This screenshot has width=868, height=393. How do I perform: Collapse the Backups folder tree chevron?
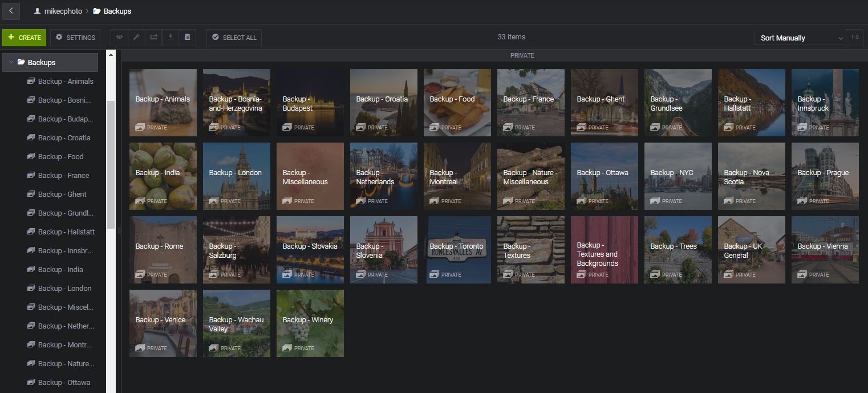(x=11, y=62)
